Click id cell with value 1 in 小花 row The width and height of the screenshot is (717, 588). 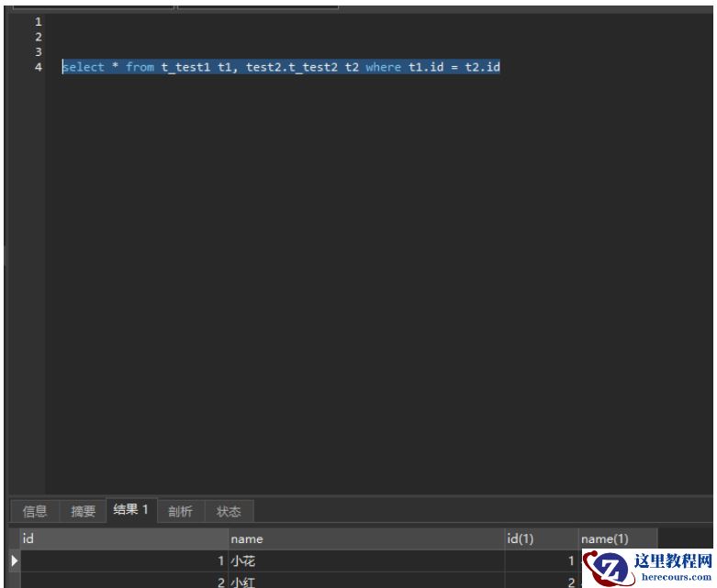pos(124,560)
